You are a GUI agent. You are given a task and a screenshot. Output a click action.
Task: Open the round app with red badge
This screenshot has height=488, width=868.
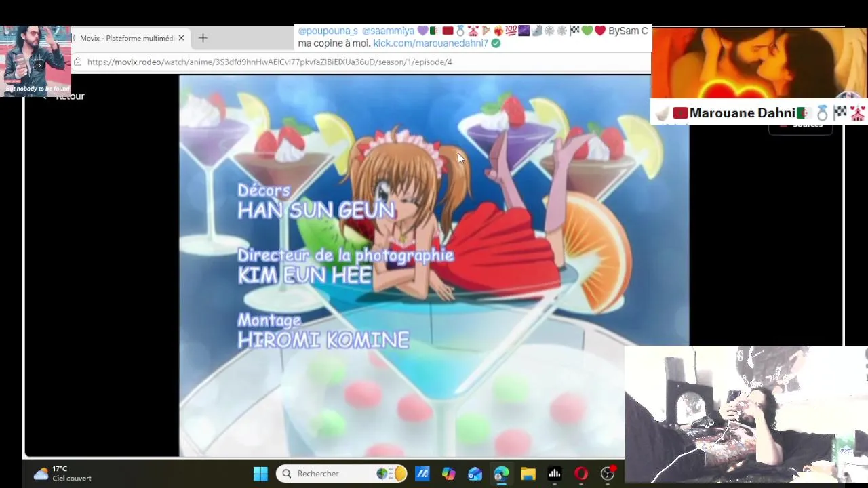point(608,473)
